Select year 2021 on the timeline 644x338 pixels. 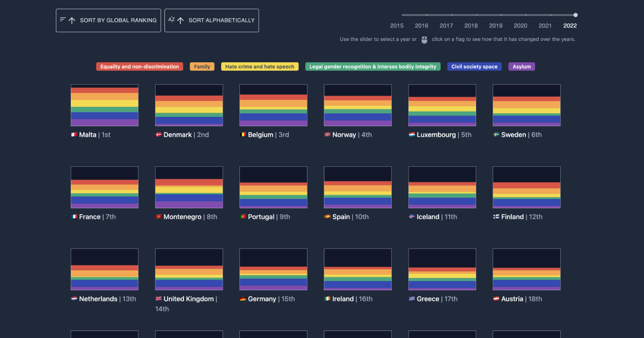coord(545,25)
